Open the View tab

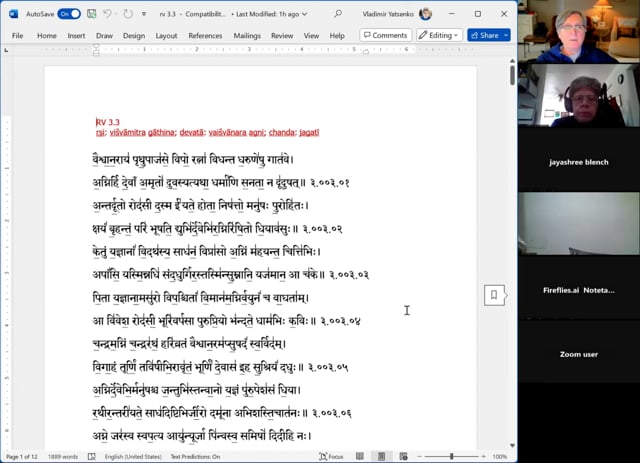pos(311,36)
